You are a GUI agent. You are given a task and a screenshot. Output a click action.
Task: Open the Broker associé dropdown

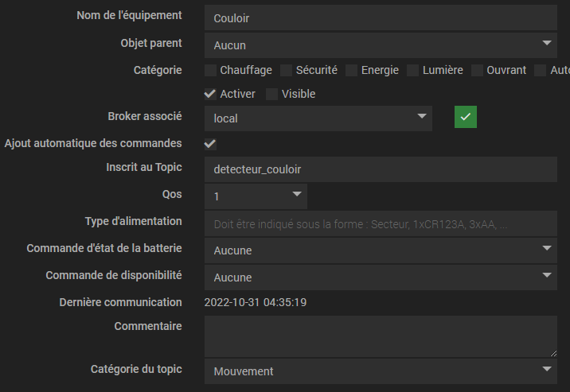click(x=318, y=118)
